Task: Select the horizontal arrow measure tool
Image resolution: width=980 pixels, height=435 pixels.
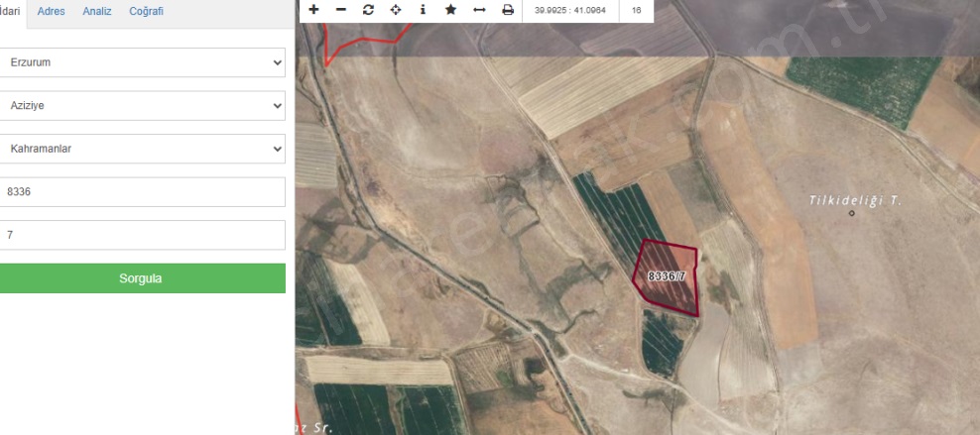Action: 479,10
